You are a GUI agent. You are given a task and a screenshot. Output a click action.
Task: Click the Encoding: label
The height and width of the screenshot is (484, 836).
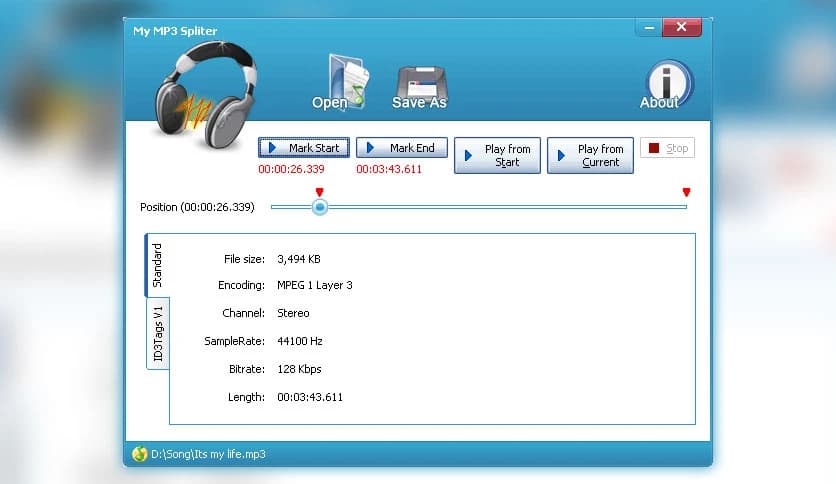click(x=241, y=285)
